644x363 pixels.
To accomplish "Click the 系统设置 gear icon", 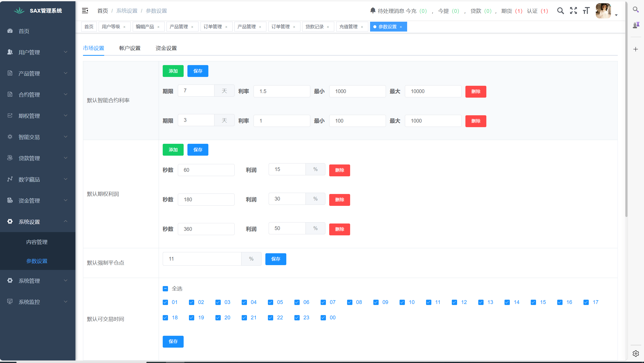I will click(10, 221).
